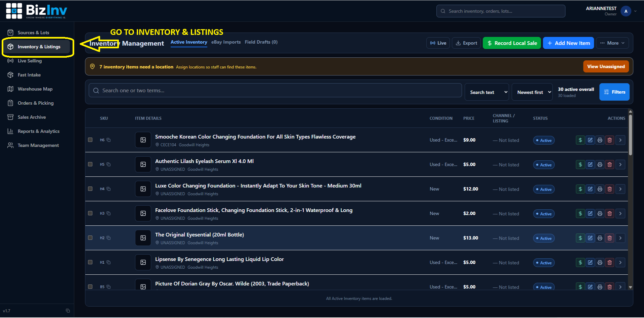Open the Newest first sort dropdown
Screen dimensions: 644x318
(x=532, y=92)
